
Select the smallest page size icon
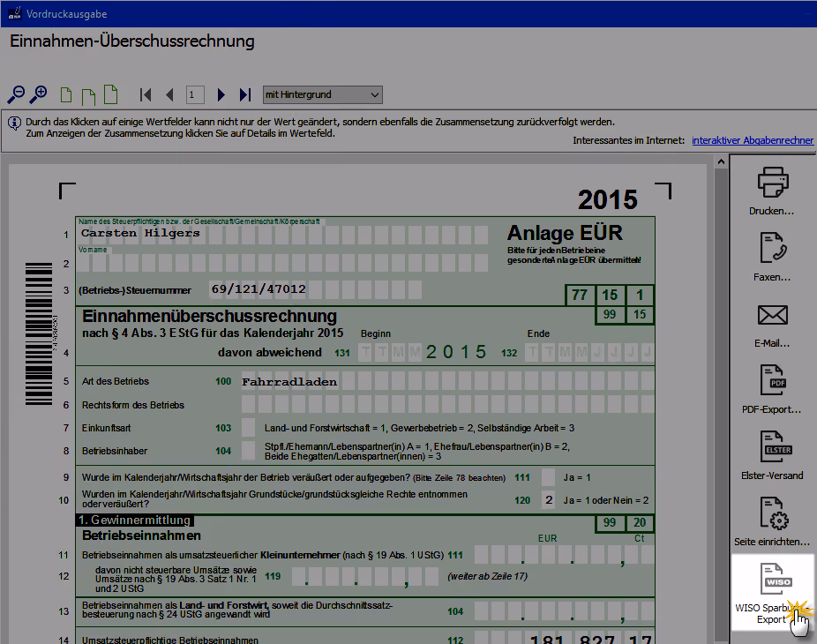[x=65, y=95]
